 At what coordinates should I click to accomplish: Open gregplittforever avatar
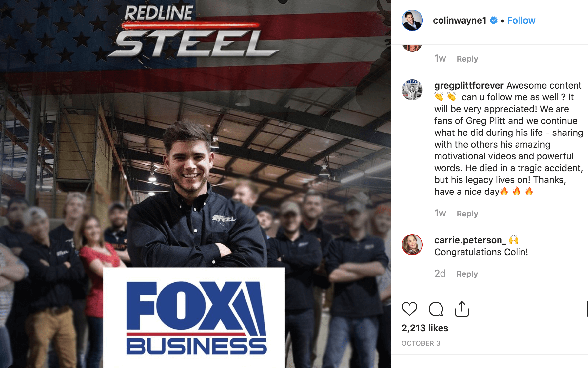click(412, 90)
